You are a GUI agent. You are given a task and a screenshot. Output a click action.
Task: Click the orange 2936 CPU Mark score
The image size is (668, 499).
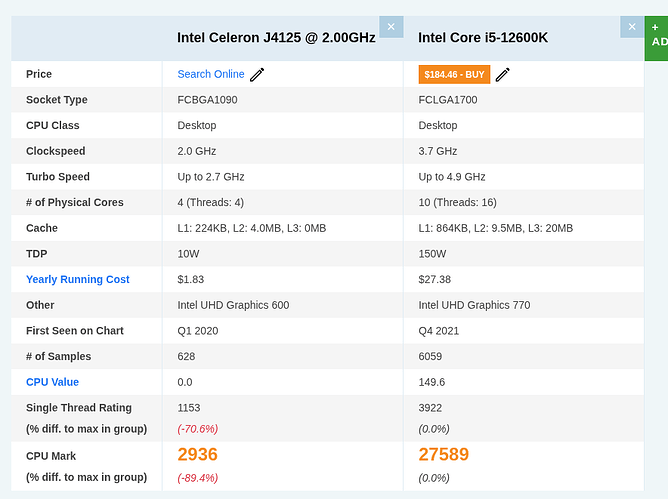click(x=198, y=454)
